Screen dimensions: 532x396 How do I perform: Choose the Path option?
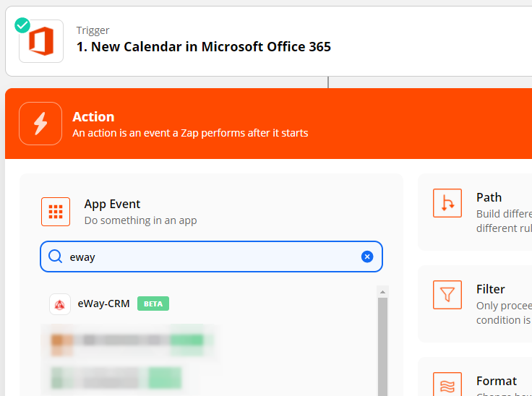(475, 212)
